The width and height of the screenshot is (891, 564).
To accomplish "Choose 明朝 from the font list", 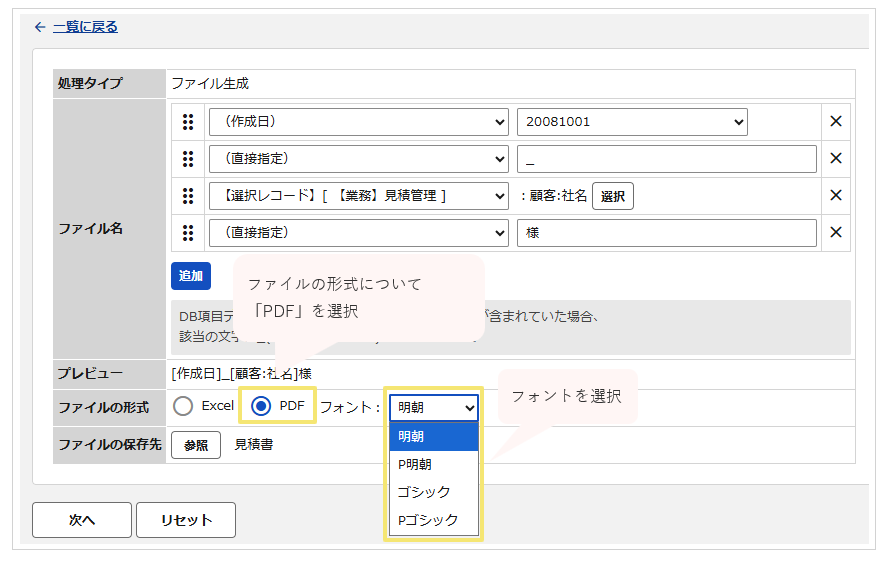I will coord(434,437).
